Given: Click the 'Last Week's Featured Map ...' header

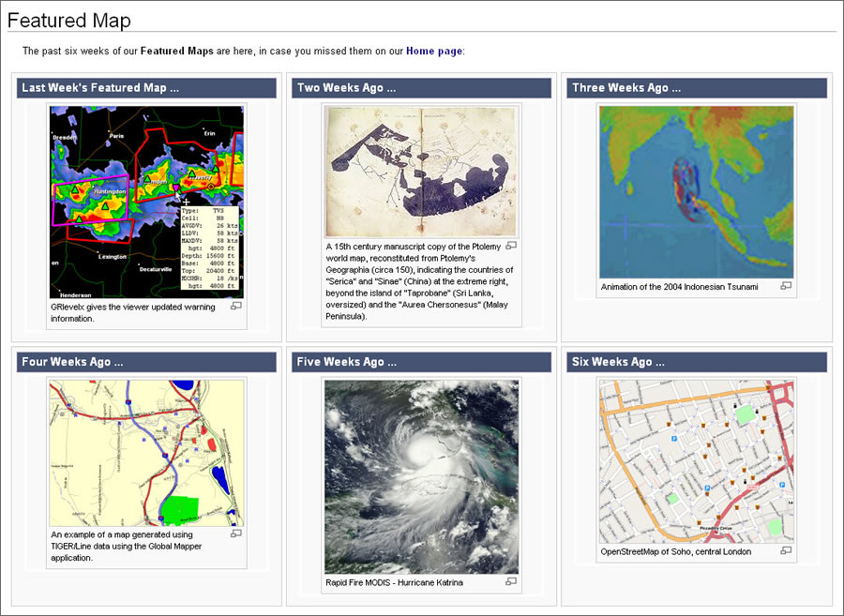Looking at the screenshot, I should coord(146,88).
